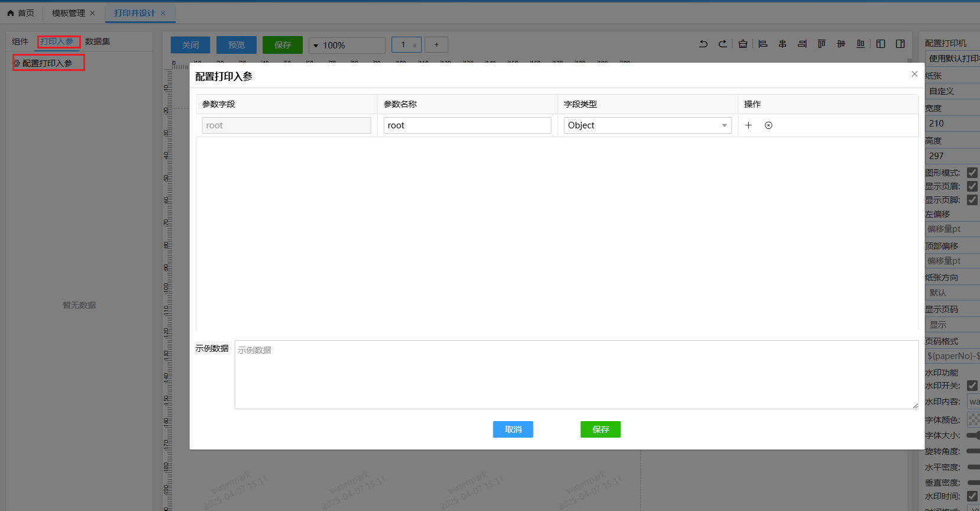Click into the 示例数据 text area
Viewport: 980px width, 511px height.
tap(575, 374)
